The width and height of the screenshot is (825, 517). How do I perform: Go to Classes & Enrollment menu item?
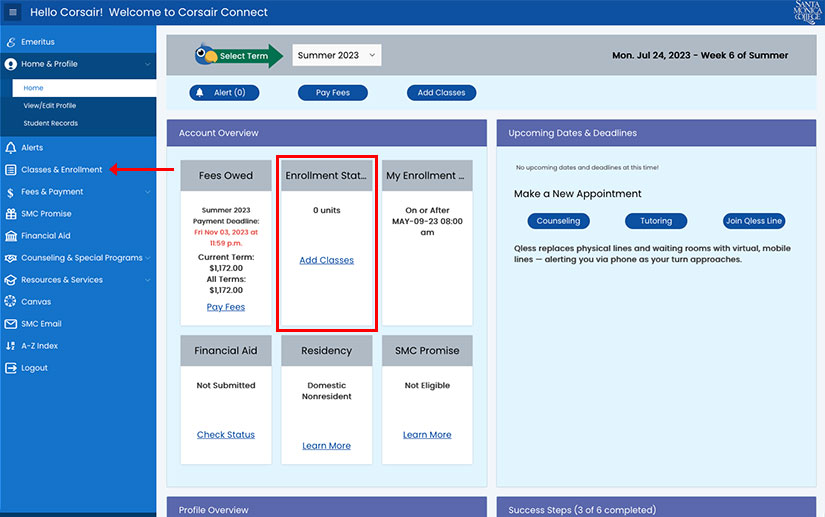pos(62,170)
